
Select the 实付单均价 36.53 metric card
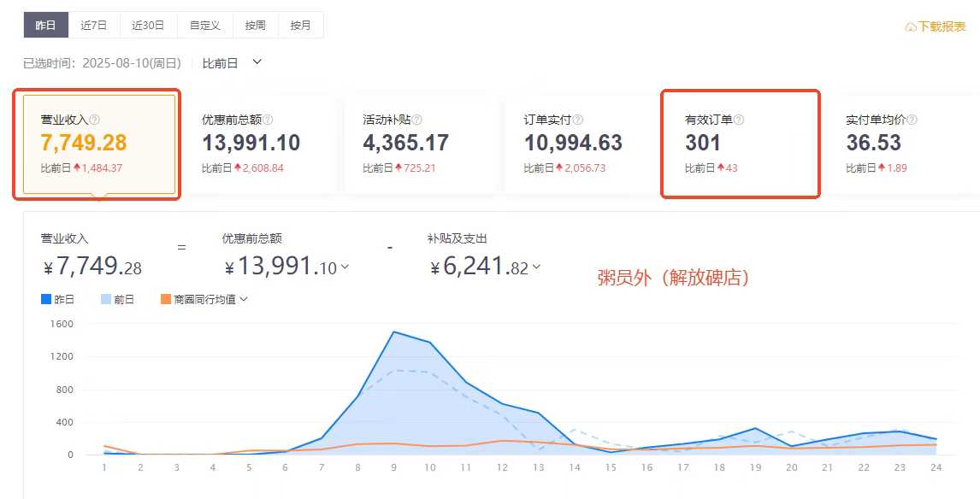coord(904,144)
